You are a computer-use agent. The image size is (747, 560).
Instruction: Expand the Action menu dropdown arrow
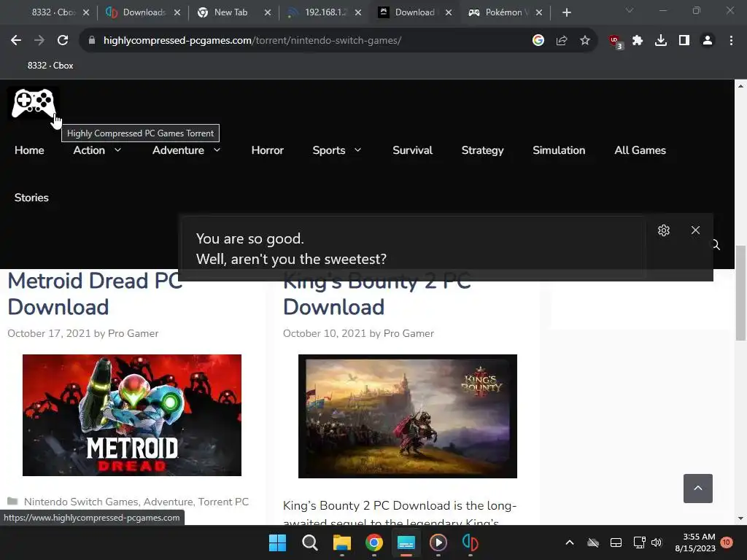(117, 150)
